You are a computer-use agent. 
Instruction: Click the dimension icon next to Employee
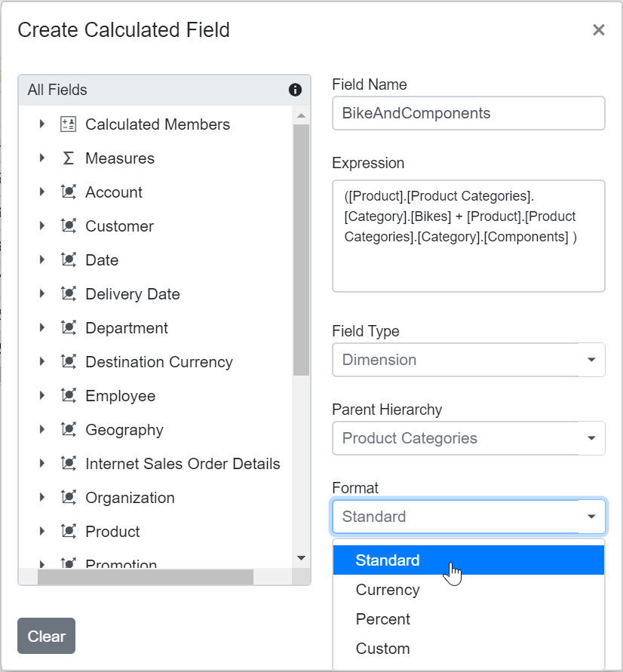point(69,395)
